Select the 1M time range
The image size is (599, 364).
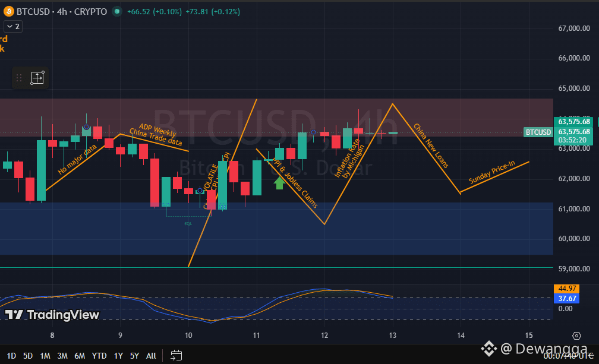pyautogui.click(x=45, y=356)
